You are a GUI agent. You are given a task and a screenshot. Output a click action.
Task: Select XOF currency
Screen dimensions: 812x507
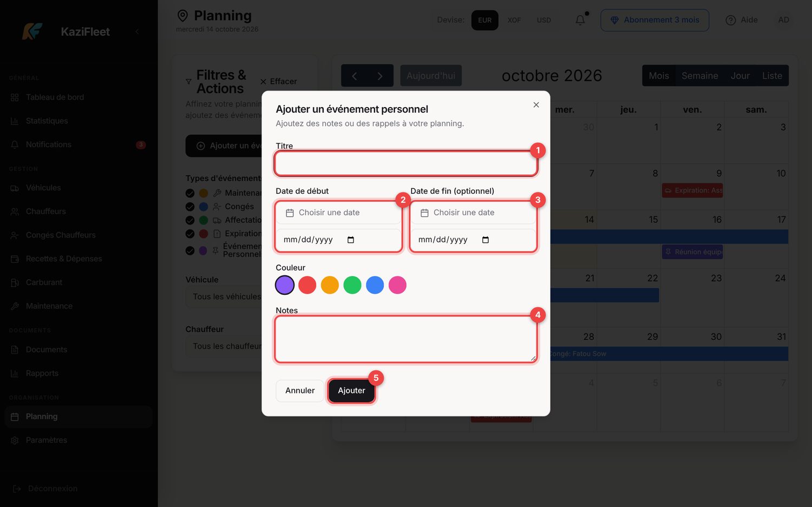click(514, 20)
